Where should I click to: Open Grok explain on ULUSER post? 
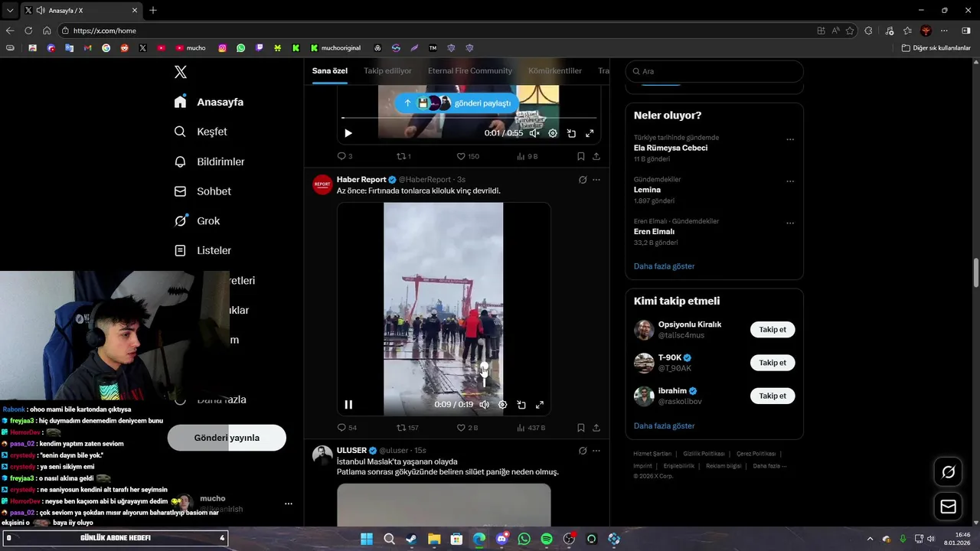coord(583,451)
